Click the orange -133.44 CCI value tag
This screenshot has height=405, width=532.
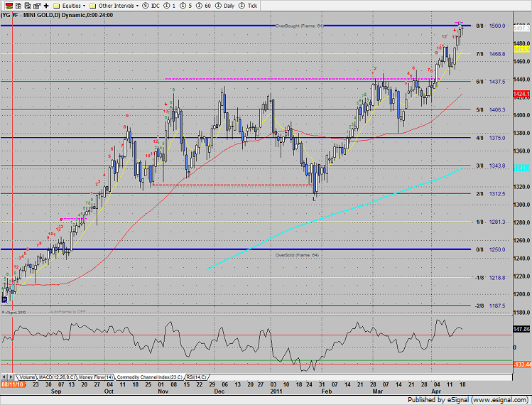[x=522, y=364]
